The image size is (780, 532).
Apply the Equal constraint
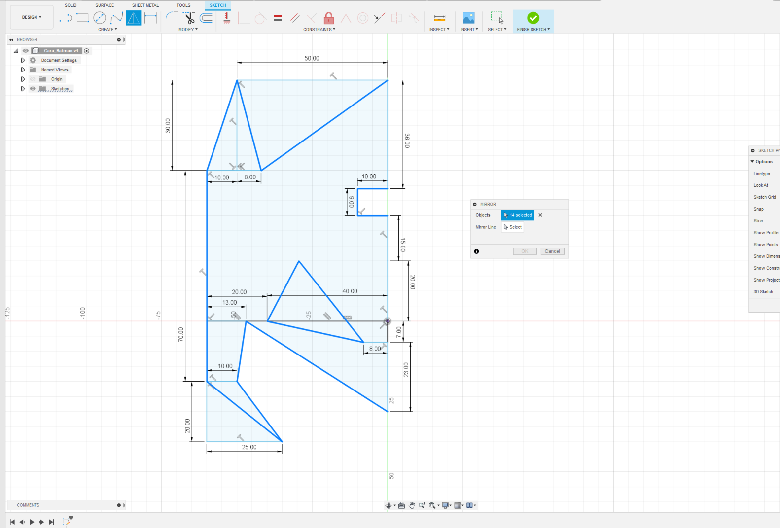pyautogui.click(x=278, y=18)
